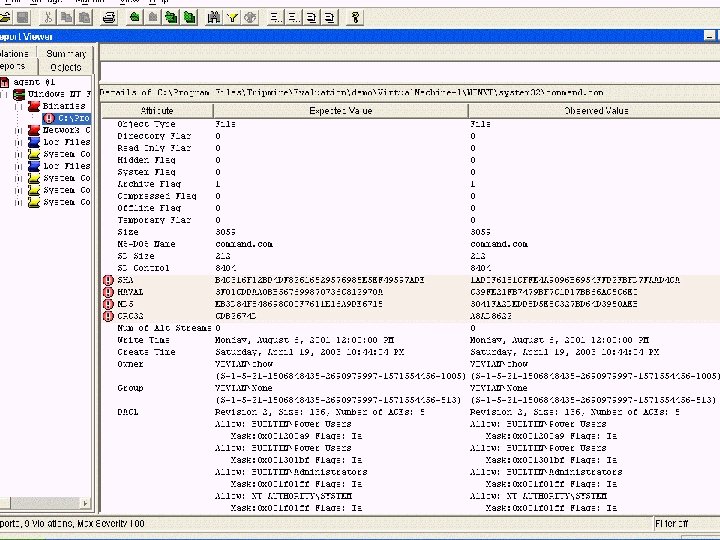The image size is (720, 540).
Task: Click the violation icon on the SHA row
Action: [108, 280]
